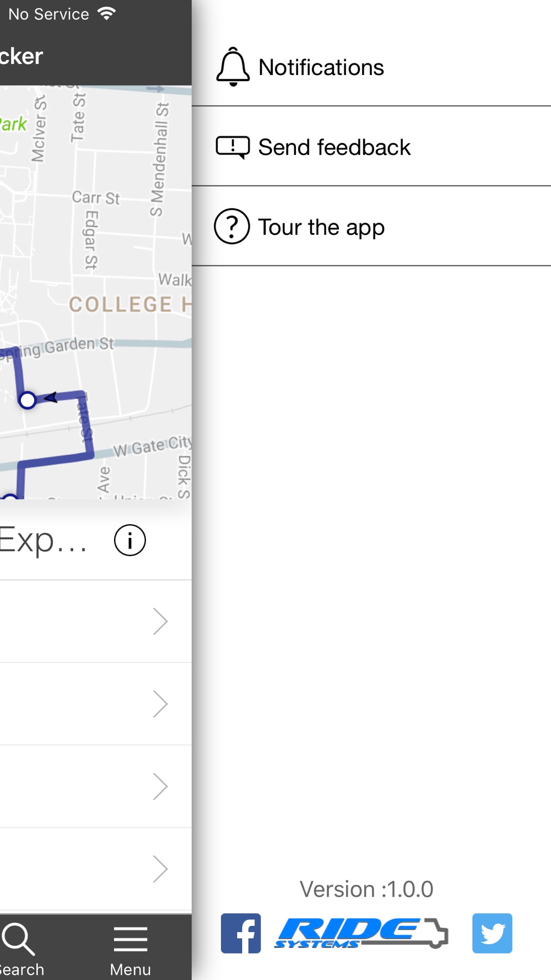
Task: Expand the first stop row chevron
Action: pyautogui.click(x=160, y=622)
